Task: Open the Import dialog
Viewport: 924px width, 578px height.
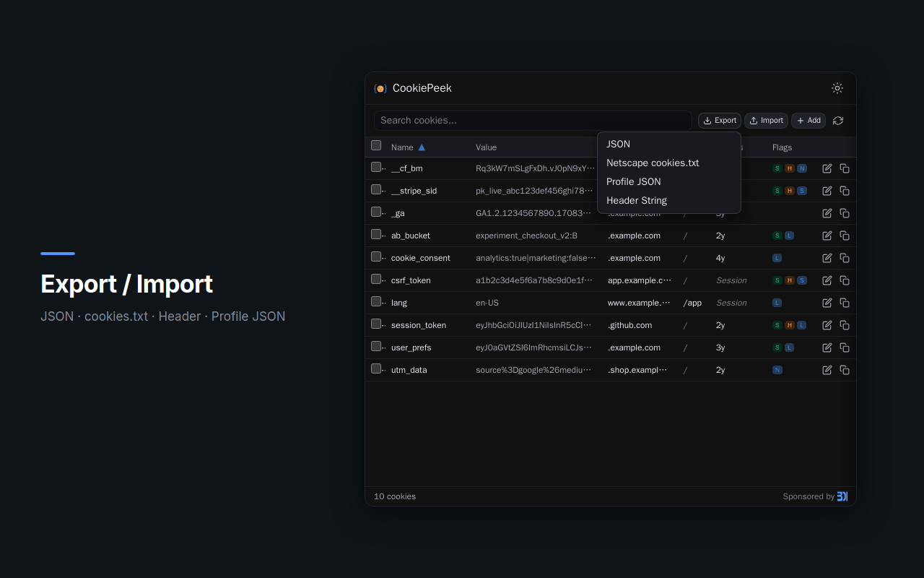Action: pos(766,120)
